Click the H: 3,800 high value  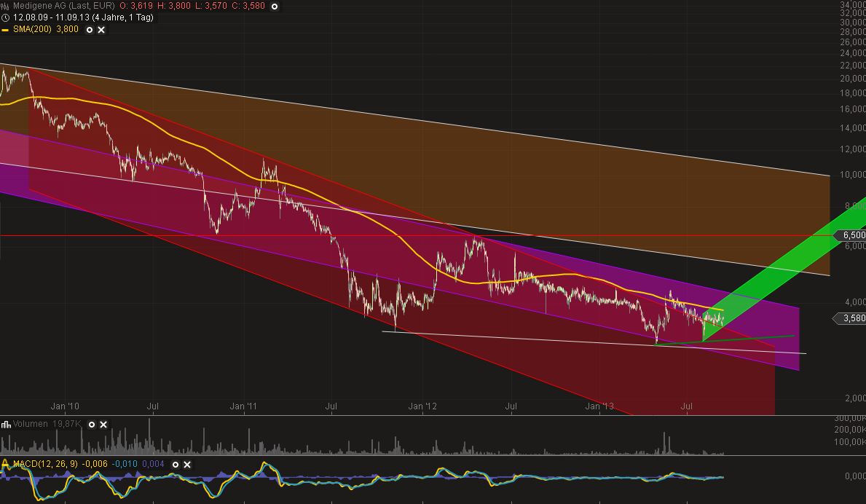173,6
